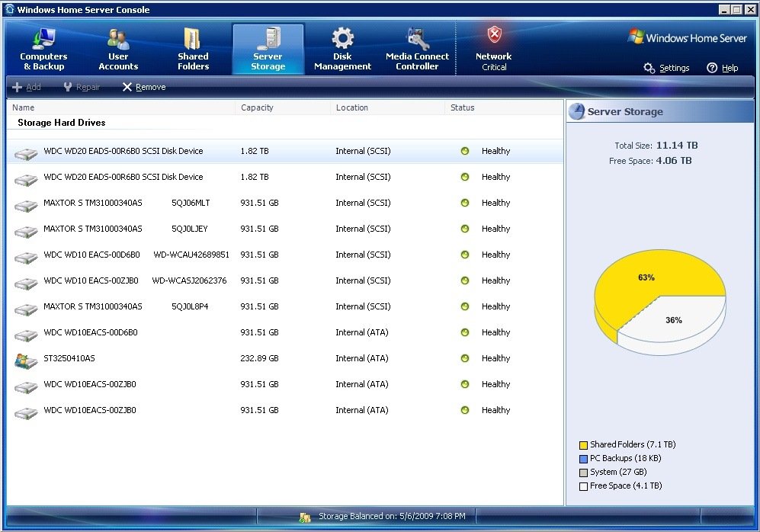Click the Windows Home Server logo
Viewport: 760px width, 532px height.
(687, 38)
